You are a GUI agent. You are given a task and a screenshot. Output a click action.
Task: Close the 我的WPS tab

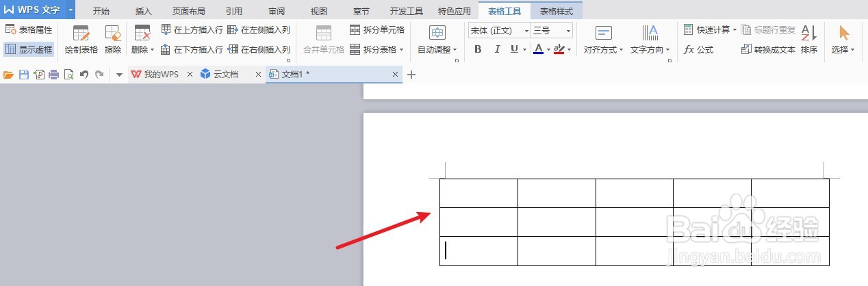click(190, 75)
